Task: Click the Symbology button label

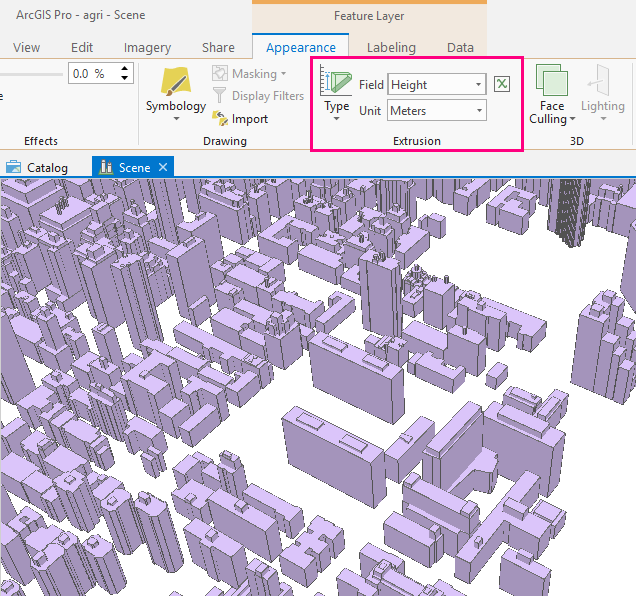Action: pyautogui.click(x=176, y=106)
